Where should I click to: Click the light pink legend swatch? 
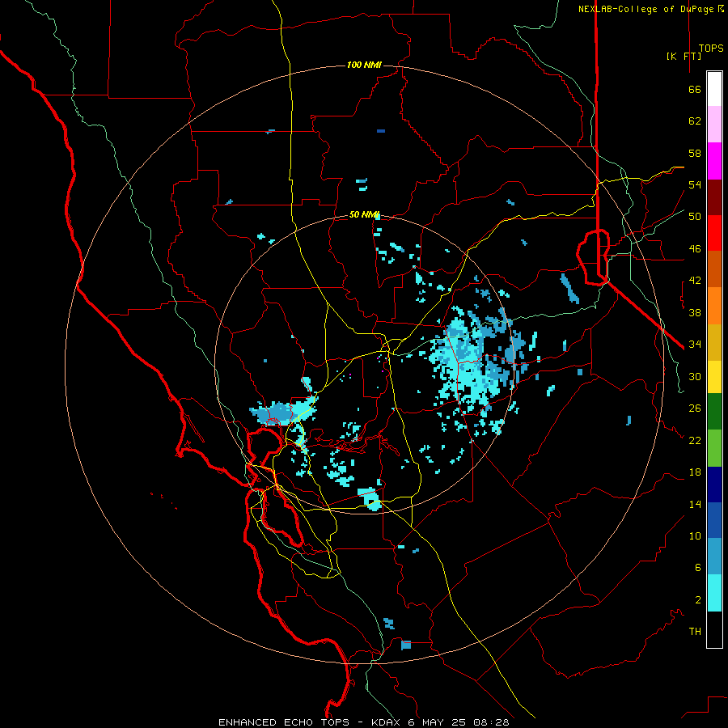click(x=714, y=124)
